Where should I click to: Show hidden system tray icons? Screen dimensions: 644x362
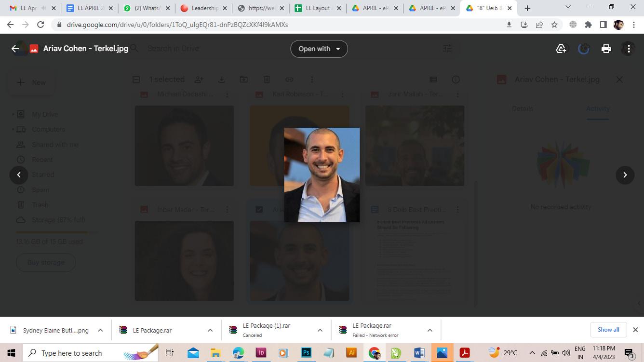click(532, 353)
